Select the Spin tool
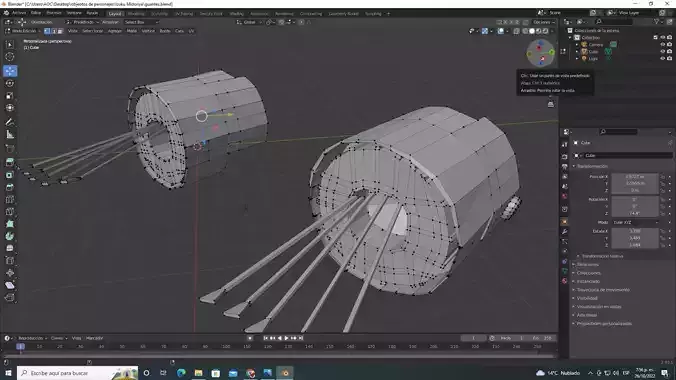The width and height of the screenshot is (676, 380). pyautogui.click(x=10, y=236)
